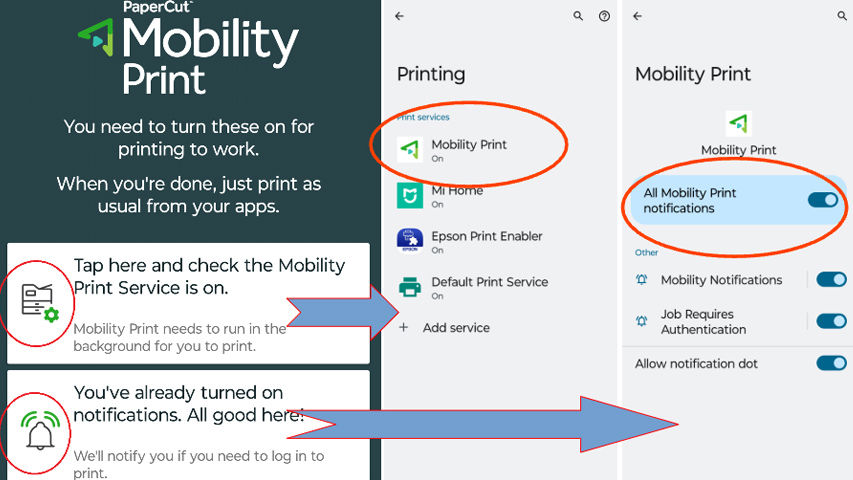Toggle Allow notification dot switch
Viewport: 853px width, 480px height.
[x=831, y=363]
